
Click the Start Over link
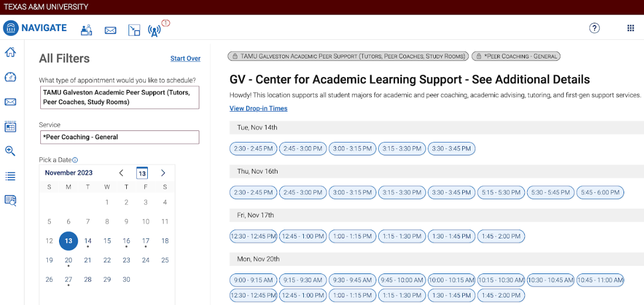coord(185,58)
